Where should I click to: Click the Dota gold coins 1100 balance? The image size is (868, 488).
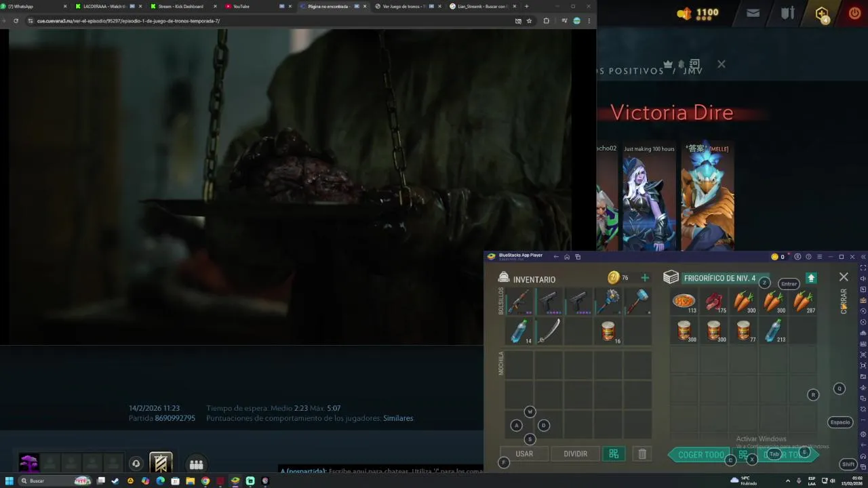(698, 13)
